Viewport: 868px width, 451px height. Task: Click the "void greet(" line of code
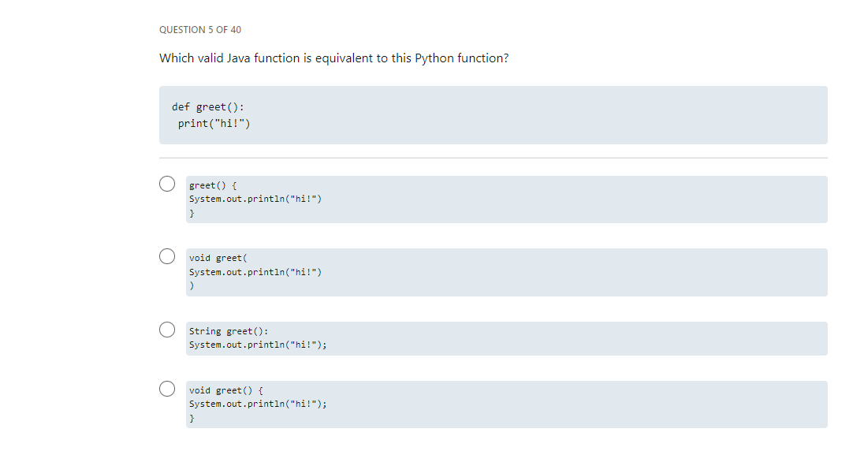pyautogui.click(x=218, y=258)
